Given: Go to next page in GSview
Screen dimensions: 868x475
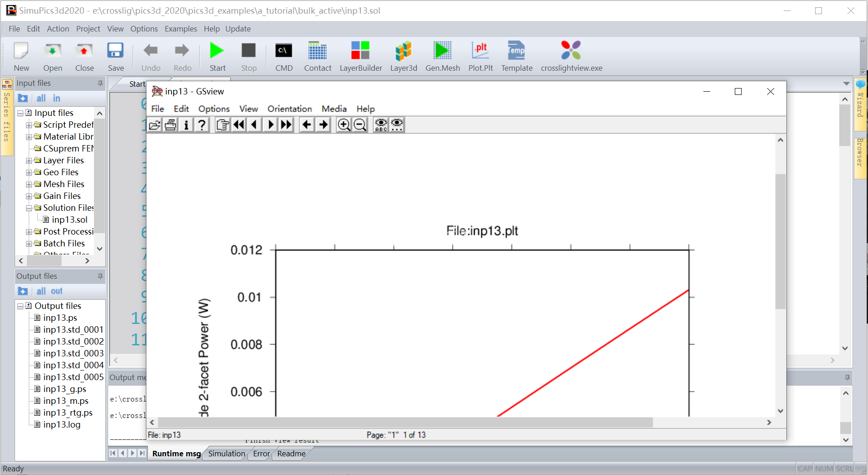Looking at the screenshot, I should click(x=270, y=125).
